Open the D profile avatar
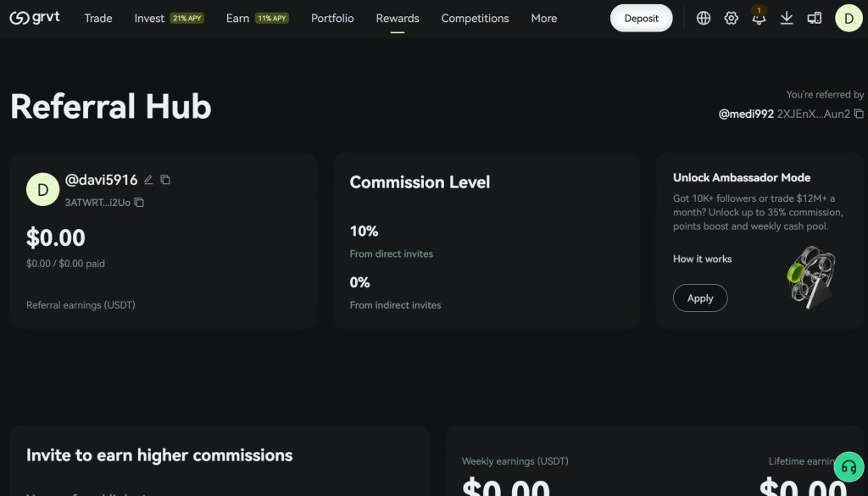This screenshot has width=868, height=496. [x=849, y=17]
